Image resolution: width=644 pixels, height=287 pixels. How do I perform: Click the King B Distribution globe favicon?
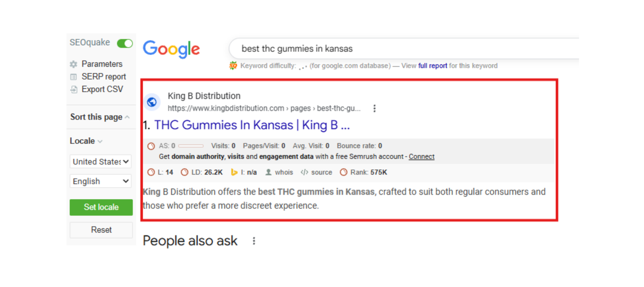152,102
